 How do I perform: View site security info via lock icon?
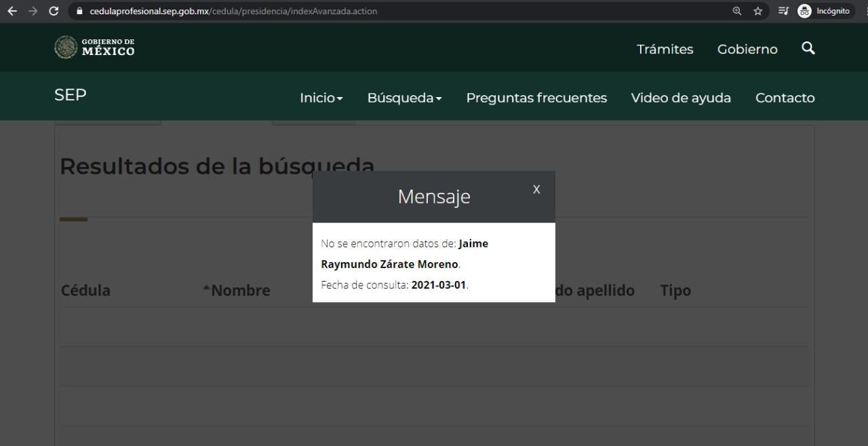point(80,11)
